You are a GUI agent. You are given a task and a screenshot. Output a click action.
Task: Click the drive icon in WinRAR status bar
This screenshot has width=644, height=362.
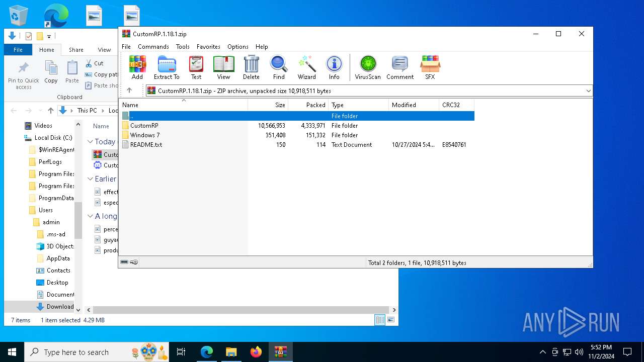[124, 262]
